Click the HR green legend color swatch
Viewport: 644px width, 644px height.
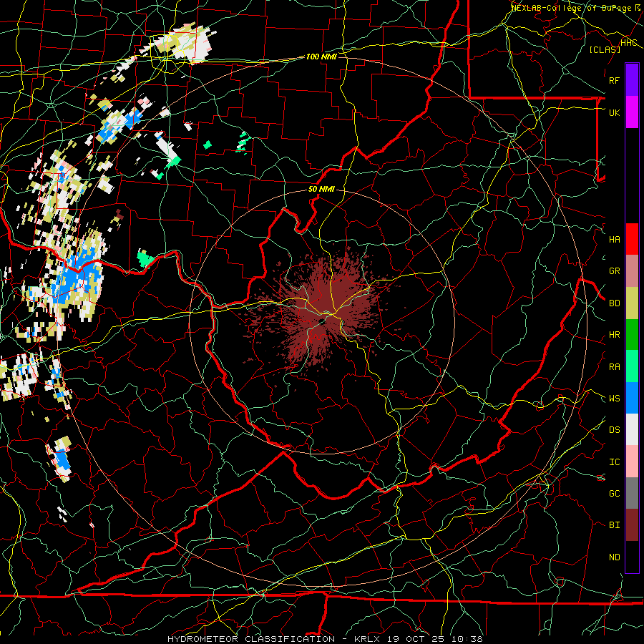point(632,335)
